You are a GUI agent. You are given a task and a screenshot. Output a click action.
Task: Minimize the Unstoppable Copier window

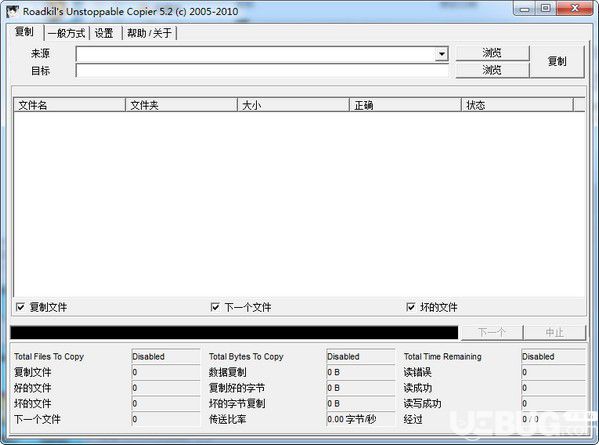(x=525, y=9)
